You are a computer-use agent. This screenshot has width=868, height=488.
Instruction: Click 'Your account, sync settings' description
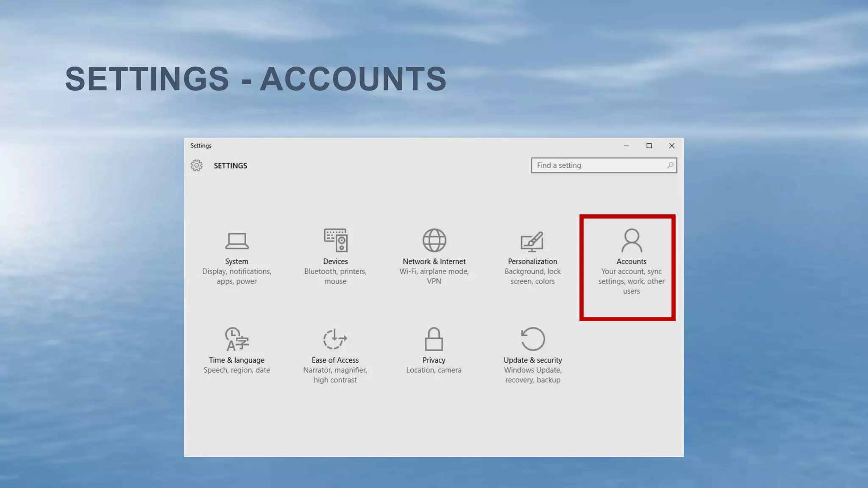click(632, 281)
